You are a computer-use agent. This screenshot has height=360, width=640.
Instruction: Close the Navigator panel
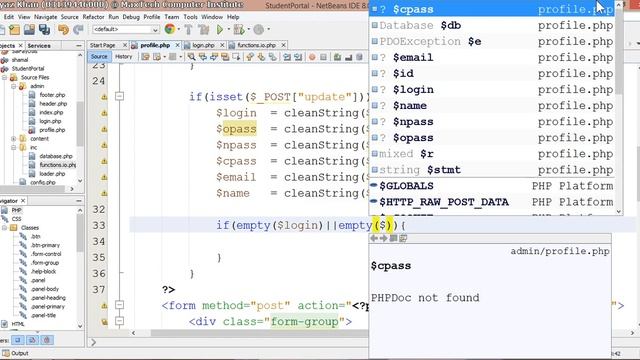coord(23,200)
